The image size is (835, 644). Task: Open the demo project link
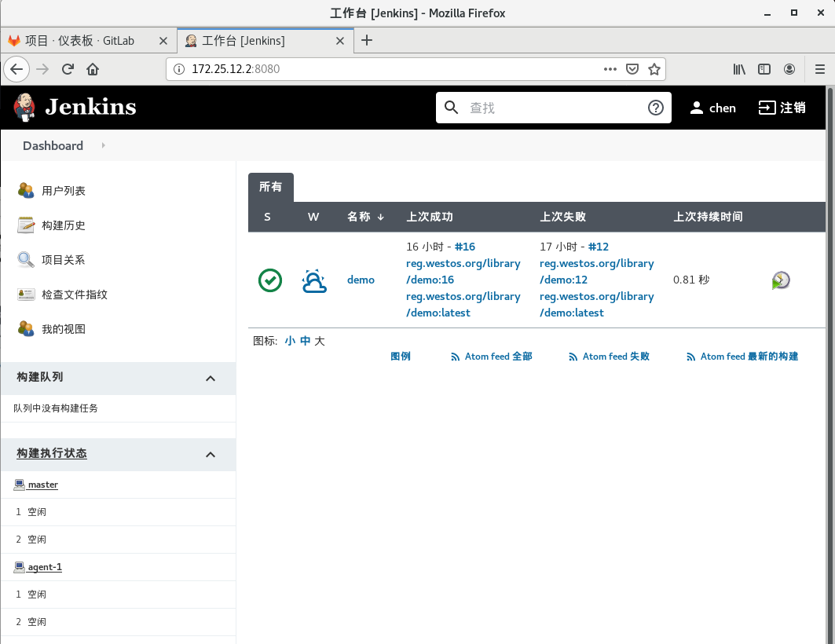click(x=361, y=280)
